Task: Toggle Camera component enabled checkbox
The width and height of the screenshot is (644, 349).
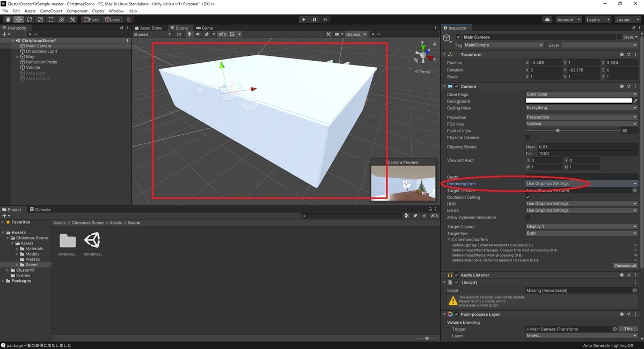Action: pos(457,86)
